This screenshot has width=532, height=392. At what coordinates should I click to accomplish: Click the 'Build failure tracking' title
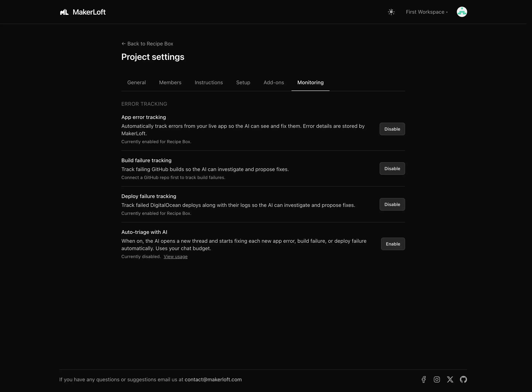146,160
